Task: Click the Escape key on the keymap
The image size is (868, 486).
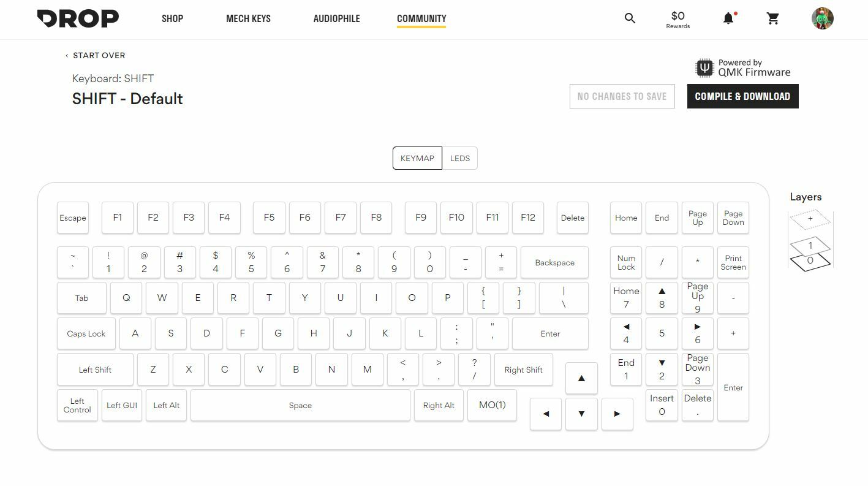Action: (72, 218)
